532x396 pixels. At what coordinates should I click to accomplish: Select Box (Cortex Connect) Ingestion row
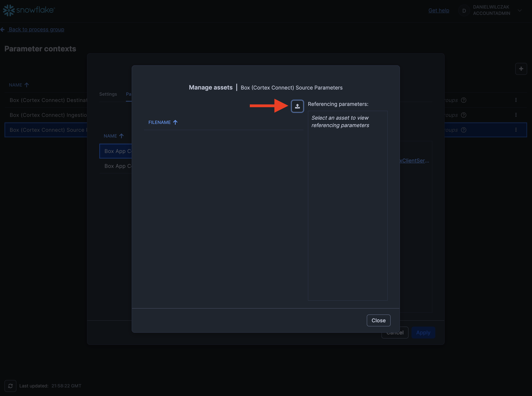(x=48, y=115)
